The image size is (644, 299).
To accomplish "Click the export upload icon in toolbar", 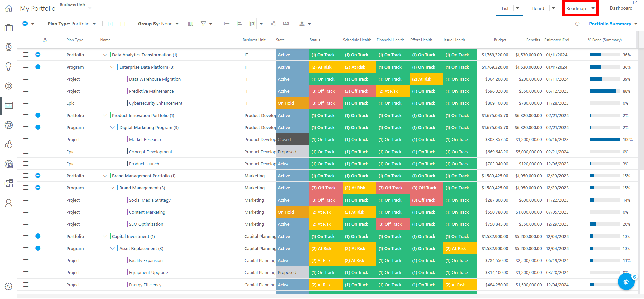I will [x=302, y=24].
